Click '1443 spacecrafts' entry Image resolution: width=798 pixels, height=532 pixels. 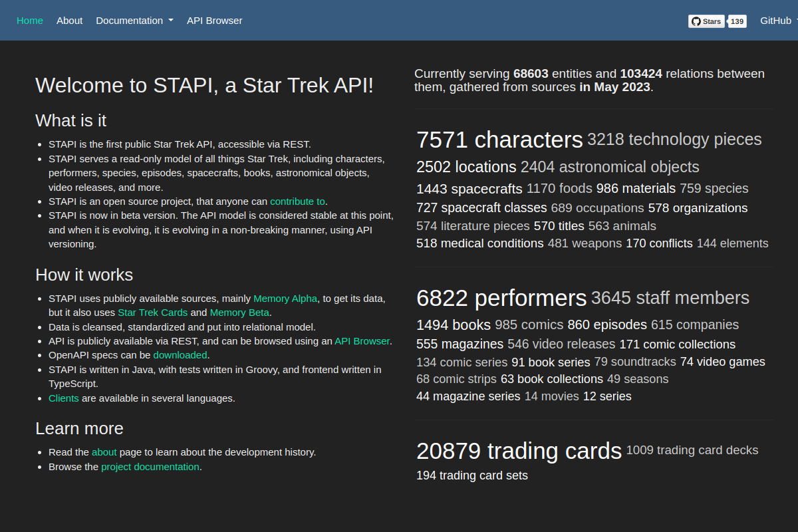point(469,188)
